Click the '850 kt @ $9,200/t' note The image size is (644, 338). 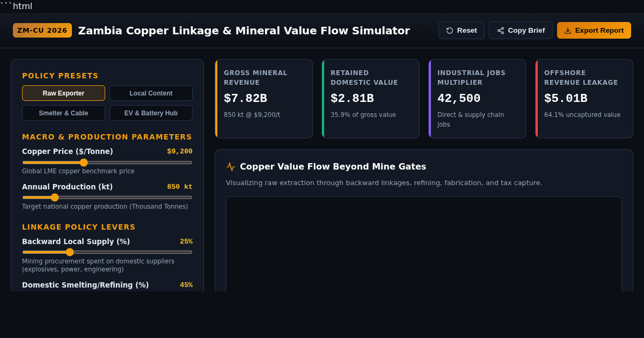click(252, 115)
